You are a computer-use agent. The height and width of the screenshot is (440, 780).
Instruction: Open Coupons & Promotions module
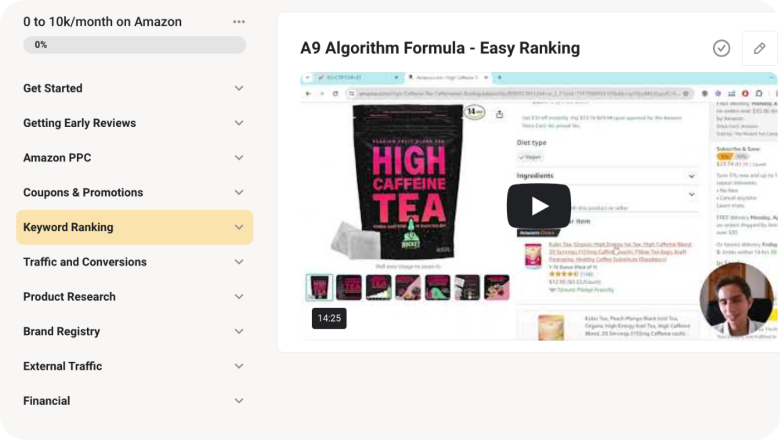pos(134,192)
